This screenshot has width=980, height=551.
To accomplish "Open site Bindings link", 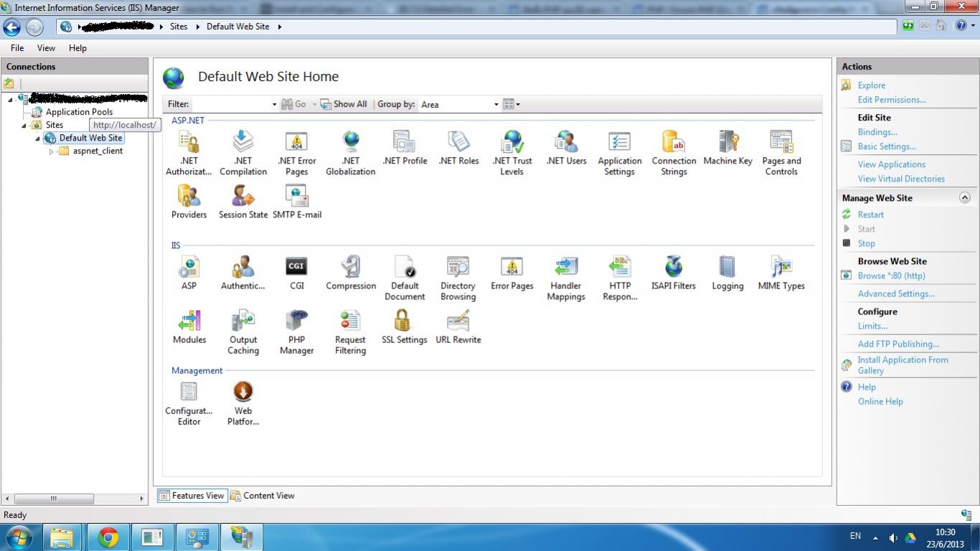I will coord(877,132).
